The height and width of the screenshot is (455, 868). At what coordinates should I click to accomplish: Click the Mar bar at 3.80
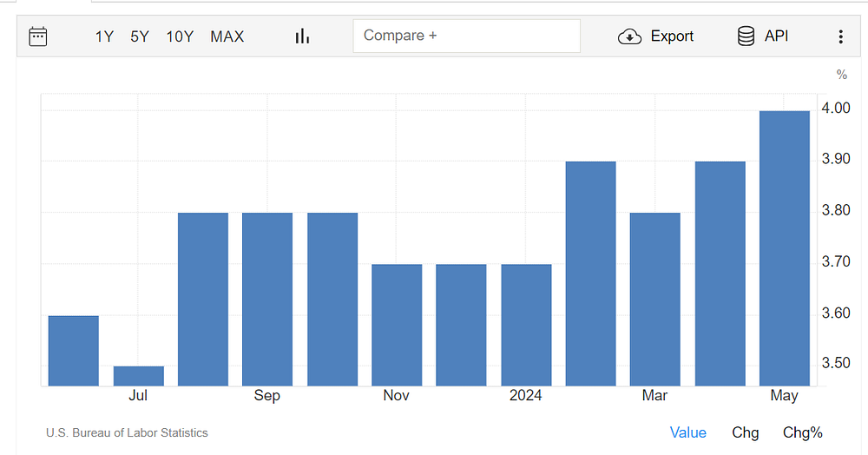tap(655, 300)
